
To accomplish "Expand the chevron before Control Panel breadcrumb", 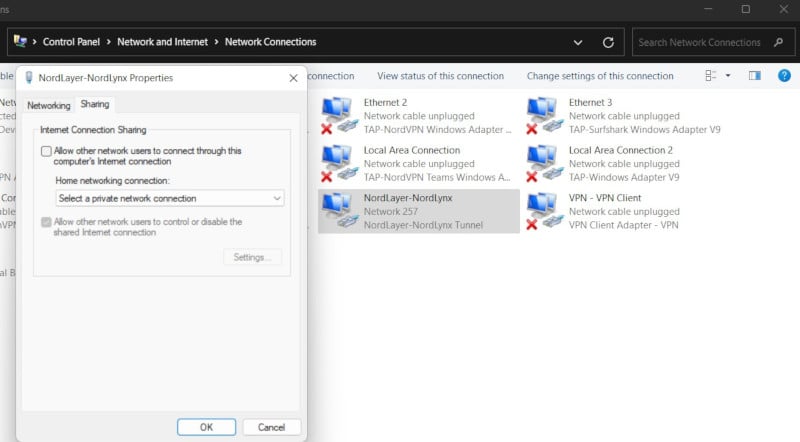I will pyautogui.click(x=35, y=42).
